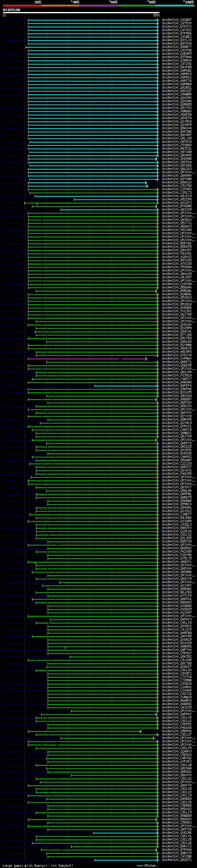Click the purple alignment bar for C0PNG0
The width and height of the screenshot is (197, 868).
click(87, 359)
